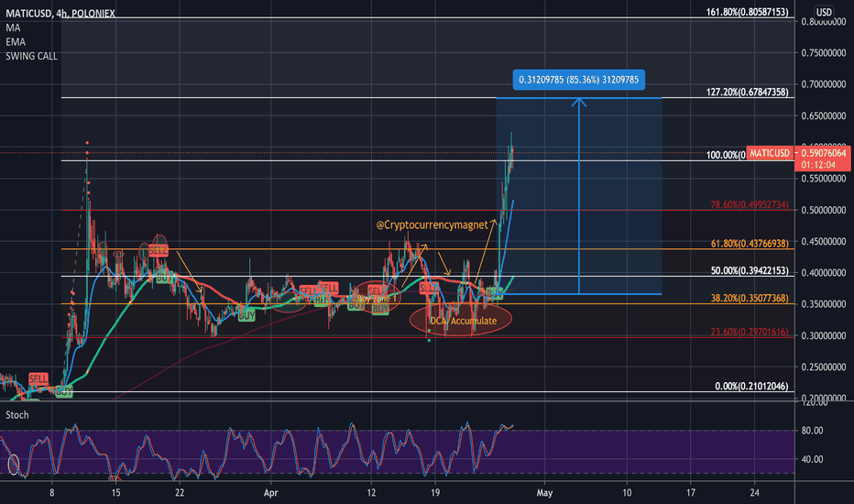Click the @Cryptocurrencymagnet annotation text
Viewport: 854px width, 504px height.
pyautogui.click(x=432, y=225)
